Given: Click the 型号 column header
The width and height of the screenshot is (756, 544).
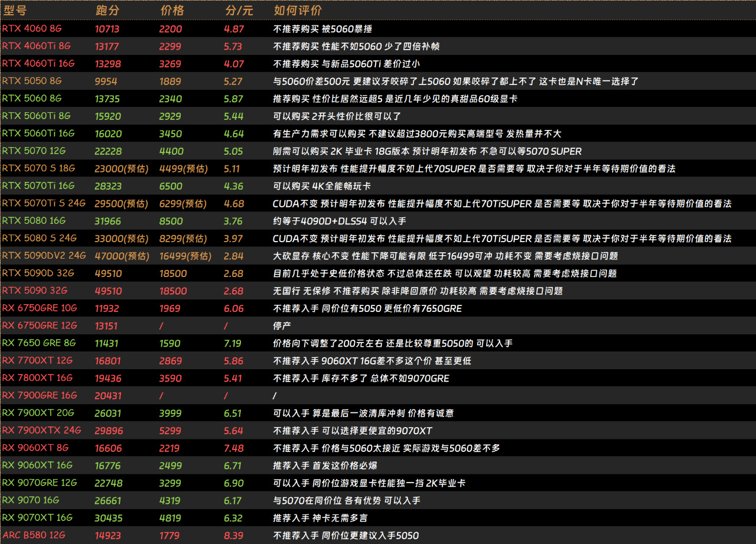Looking at the screenshot, I should 15,11.
